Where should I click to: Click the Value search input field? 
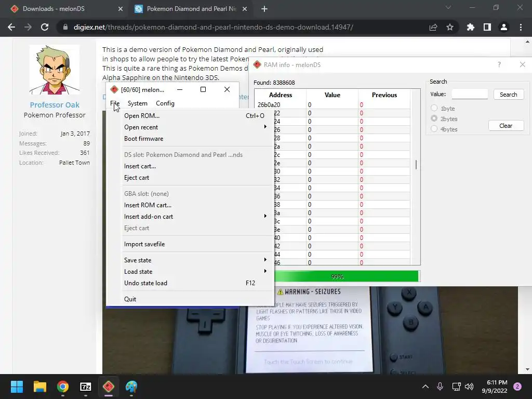[470, 95]
